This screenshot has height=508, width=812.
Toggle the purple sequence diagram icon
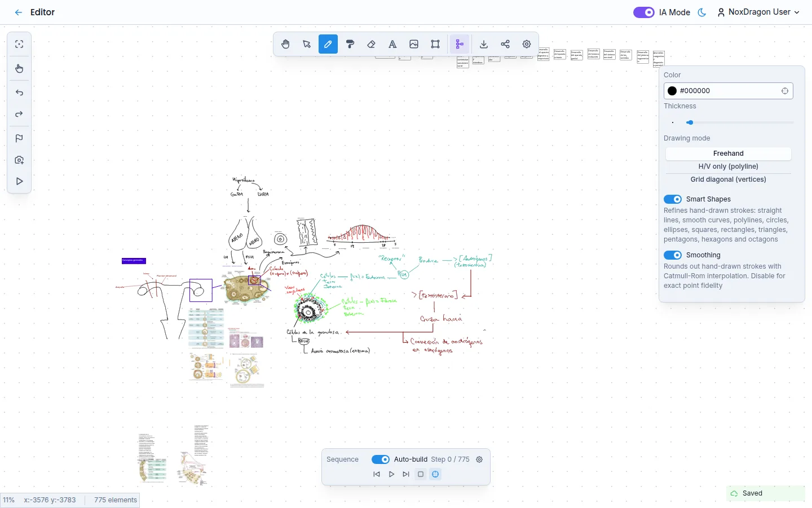pos(460,44)
